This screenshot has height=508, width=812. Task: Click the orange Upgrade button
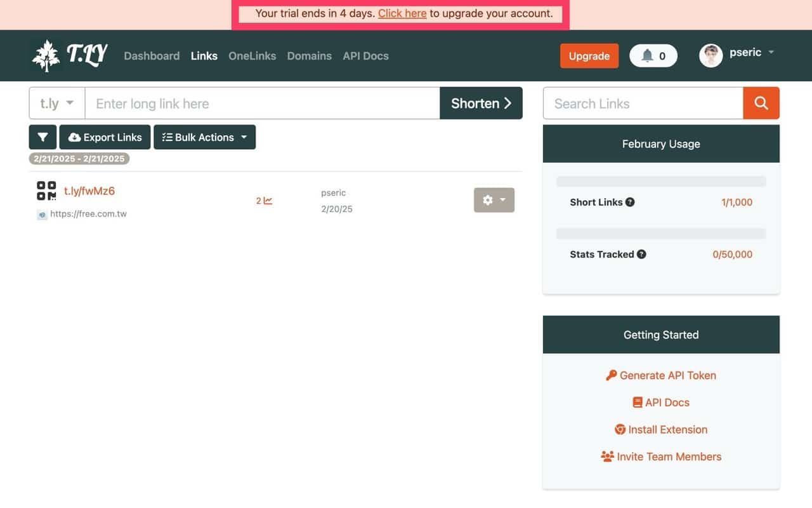(589, 56)
